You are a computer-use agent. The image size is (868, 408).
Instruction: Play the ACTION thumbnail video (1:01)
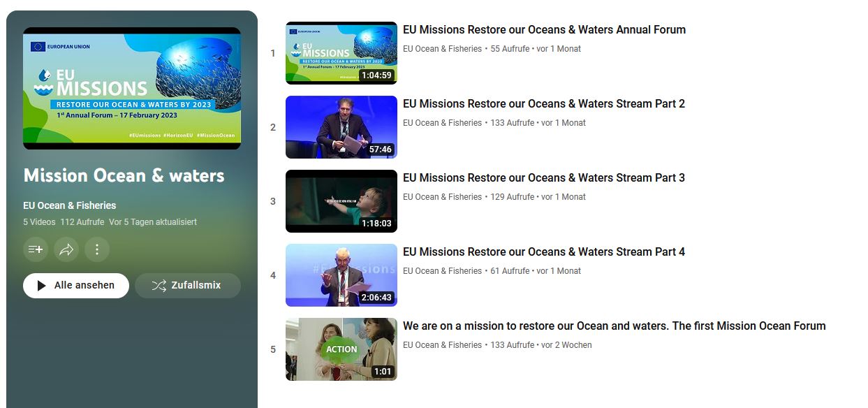coord(341,349)
